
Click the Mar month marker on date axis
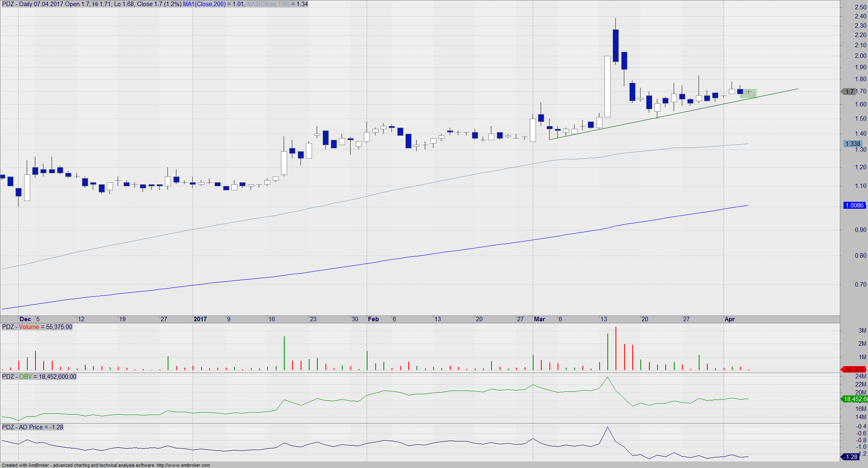[x=539, y=319]
